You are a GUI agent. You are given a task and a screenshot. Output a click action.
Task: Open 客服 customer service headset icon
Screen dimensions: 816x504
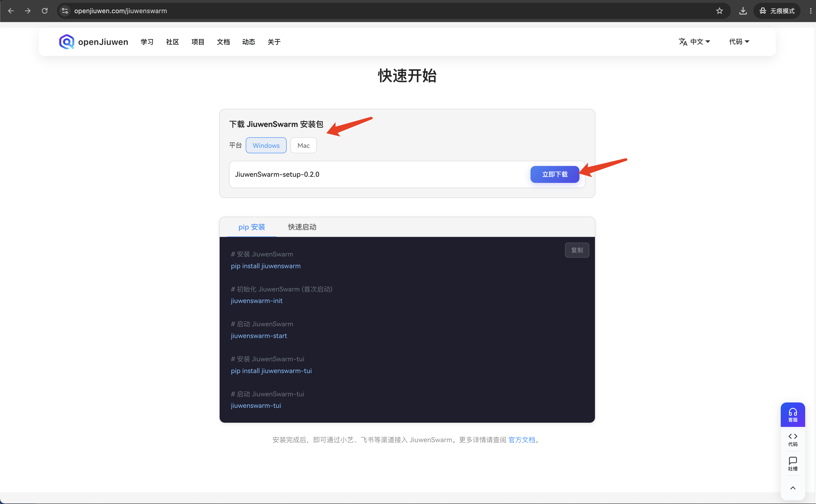point(793,415)
